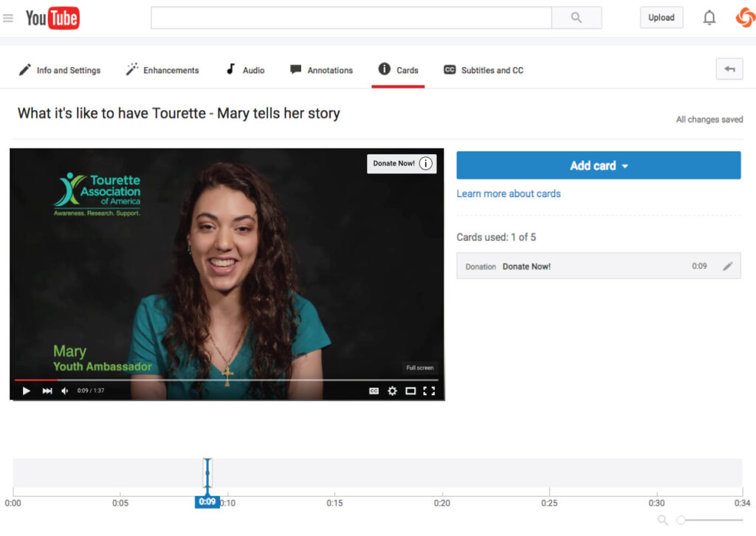This screenshot has height=536, width=756.
Task: Edit the Donate Now card pencil icon
Action: 728,267
